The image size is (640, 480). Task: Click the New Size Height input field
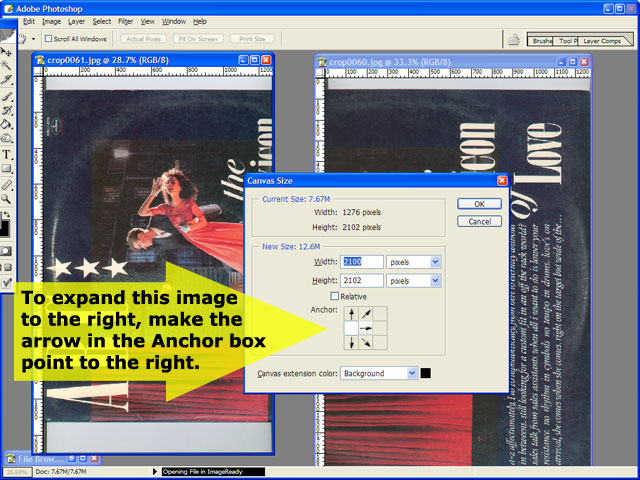[x=362, y=280]
